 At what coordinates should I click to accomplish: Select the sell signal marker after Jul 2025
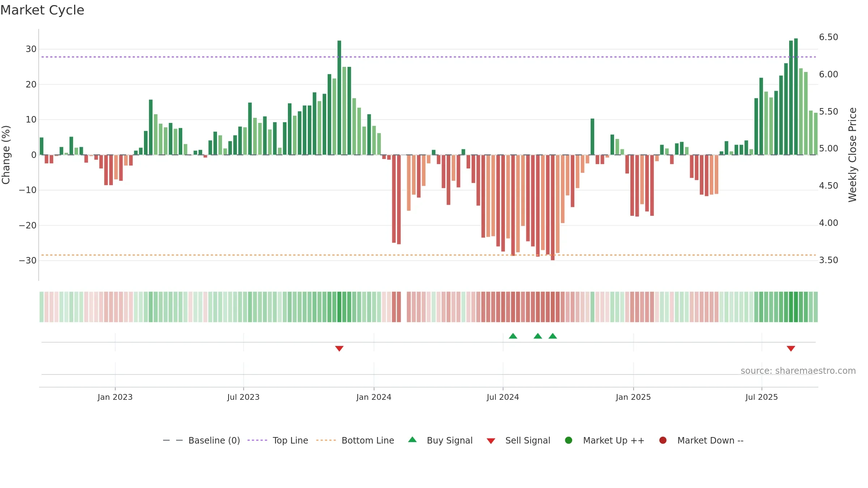tap(791, 348)
